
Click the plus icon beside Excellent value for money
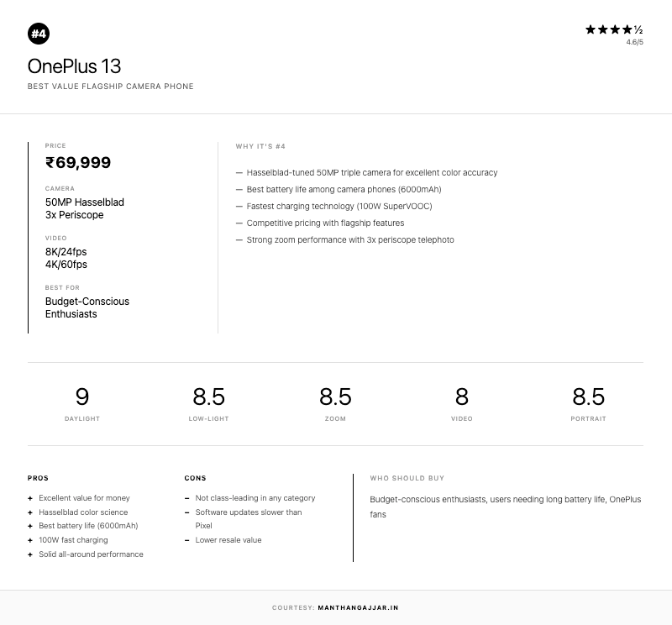[30, 498]
